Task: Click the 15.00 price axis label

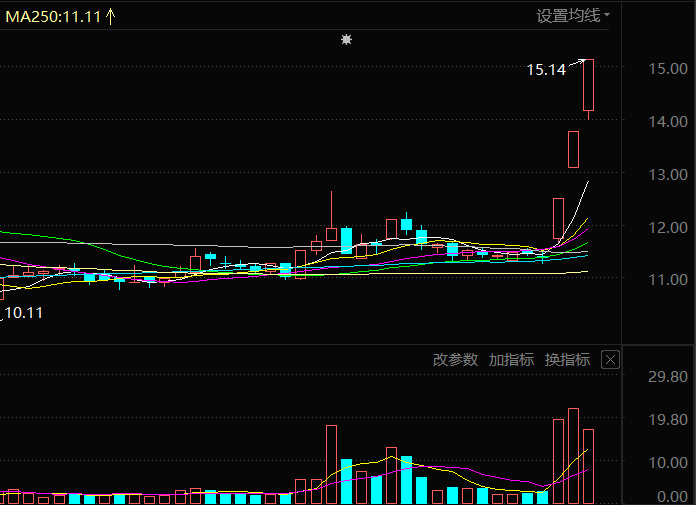Action: (668, 69)
